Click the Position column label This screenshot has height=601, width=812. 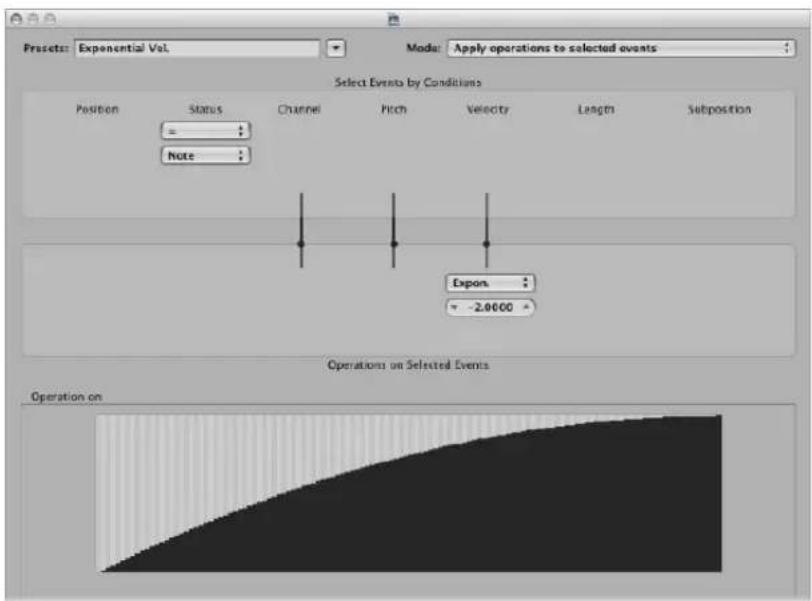pos(97,109)
